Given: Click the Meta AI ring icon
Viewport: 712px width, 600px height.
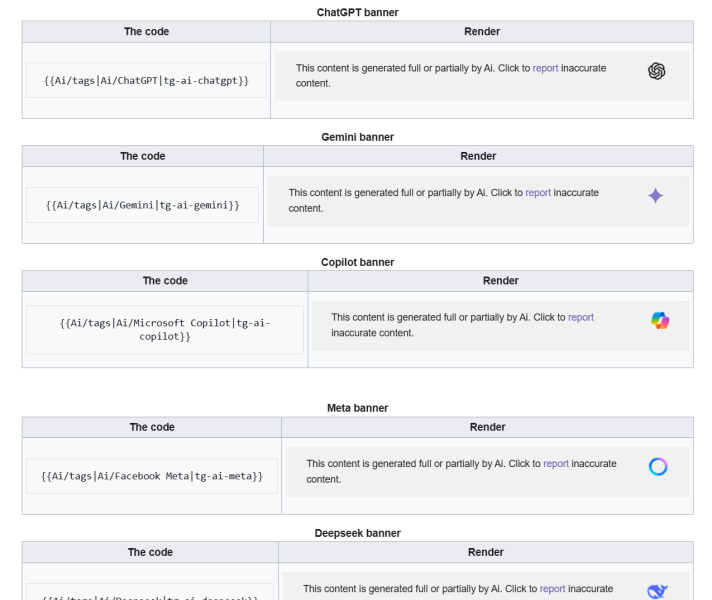Looking at the screenshot, I should [x=658, y=466].
